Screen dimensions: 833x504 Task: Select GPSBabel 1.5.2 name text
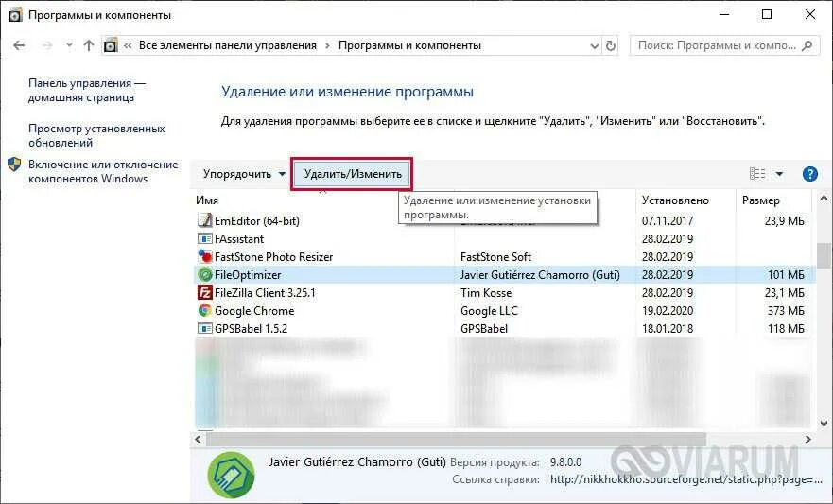251,329
